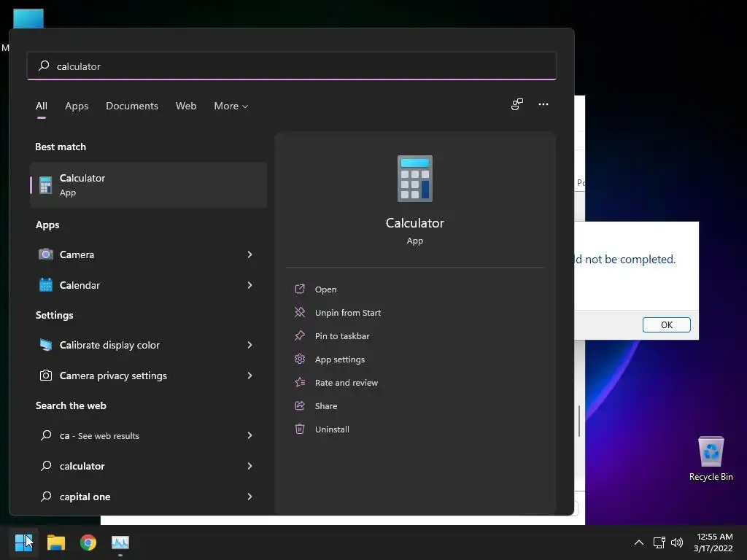Image resolution: width=747 pixels, height=560 pixels.
Task: Select the 'Camera' app result text
Action: tap(77, 254)
